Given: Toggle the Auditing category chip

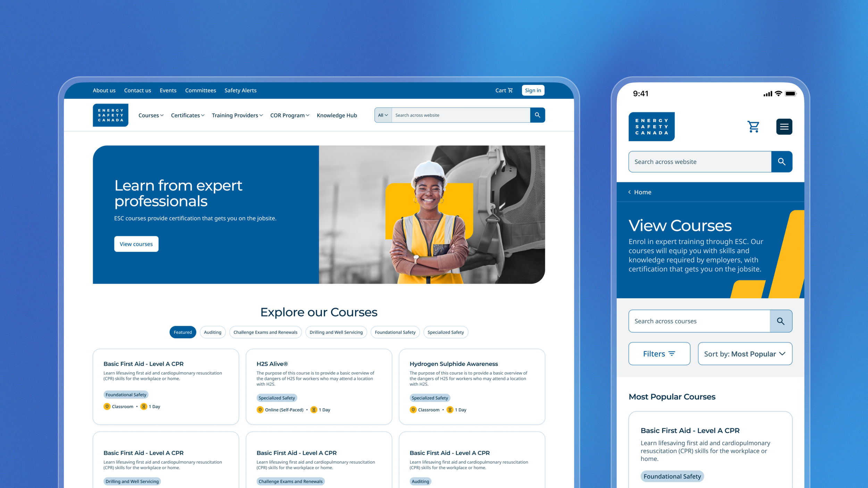Looking at the screenshot, I should [x=212, y=332].
